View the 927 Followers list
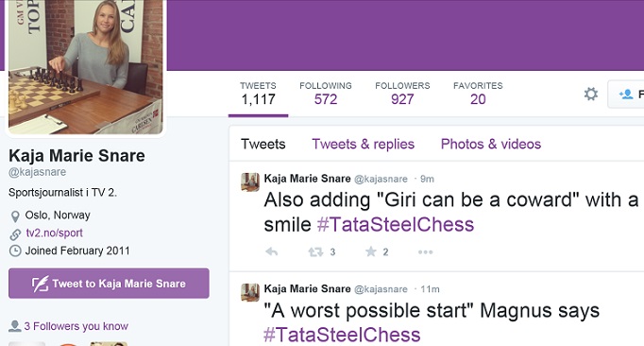Image resolution: width=644 pixels, height=346 pixels. pos(402,94)
